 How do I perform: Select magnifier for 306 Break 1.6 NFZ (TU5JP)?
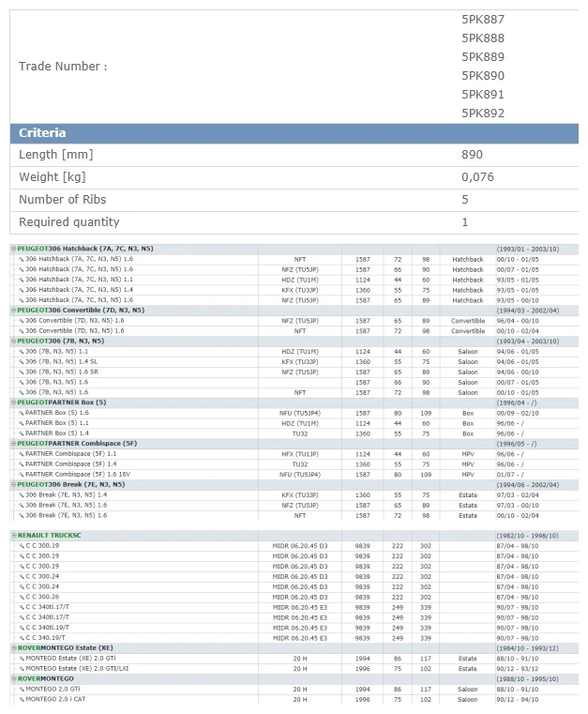pyautogui.click(x=21, y=506)
